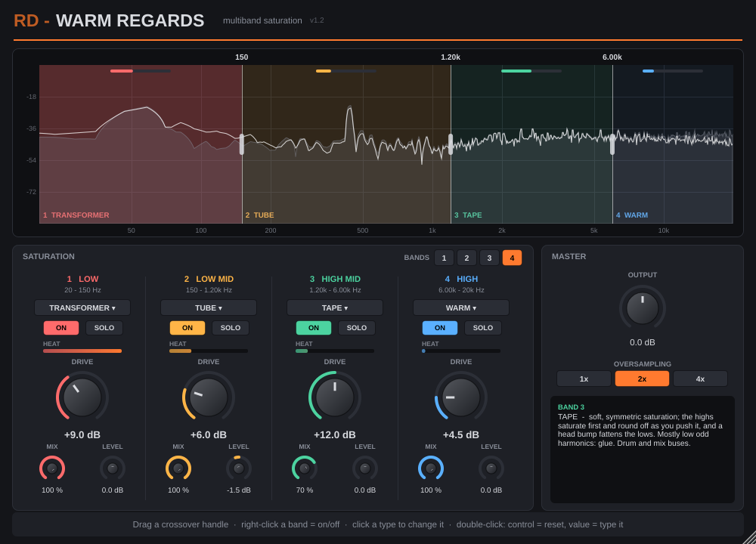Click the '1.20k' crossover frequency label

pyautogui.click(x=451, y=57)
